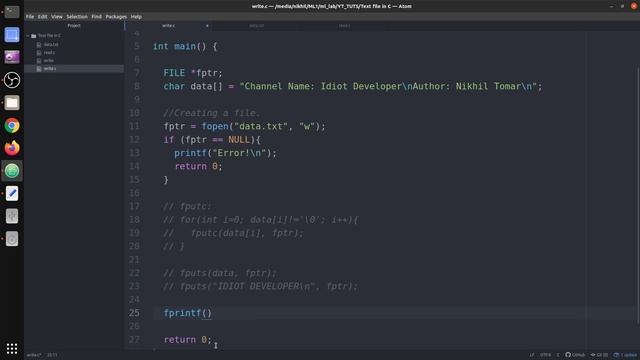Open the View menu
This screenshot has height=360, width=640.
(57, 17)
